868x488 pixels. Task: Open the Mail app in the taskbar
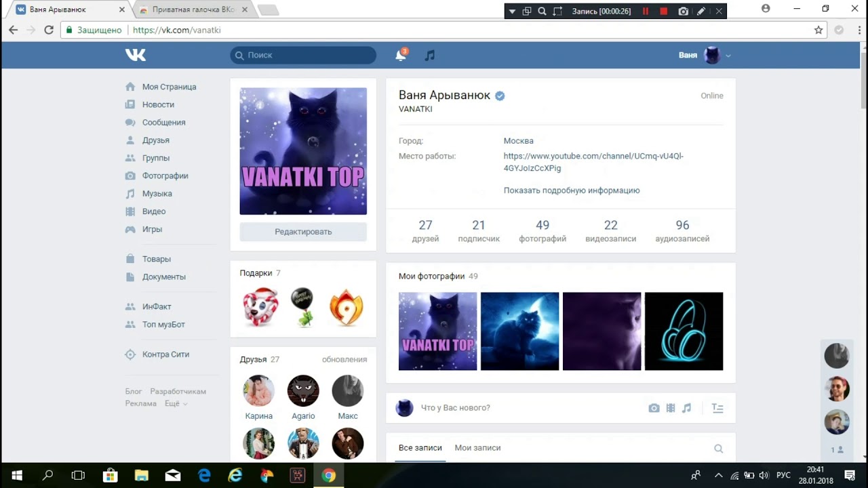point(172,475)
